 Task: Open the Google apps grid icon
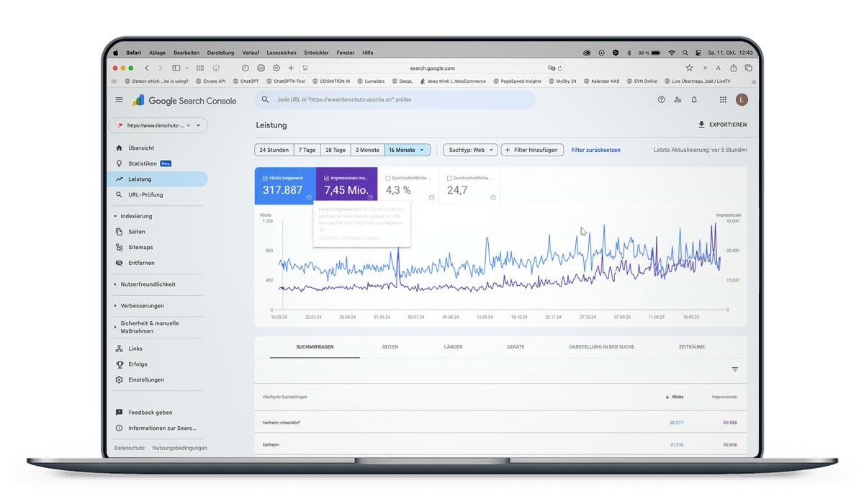(x=722, y=99)
